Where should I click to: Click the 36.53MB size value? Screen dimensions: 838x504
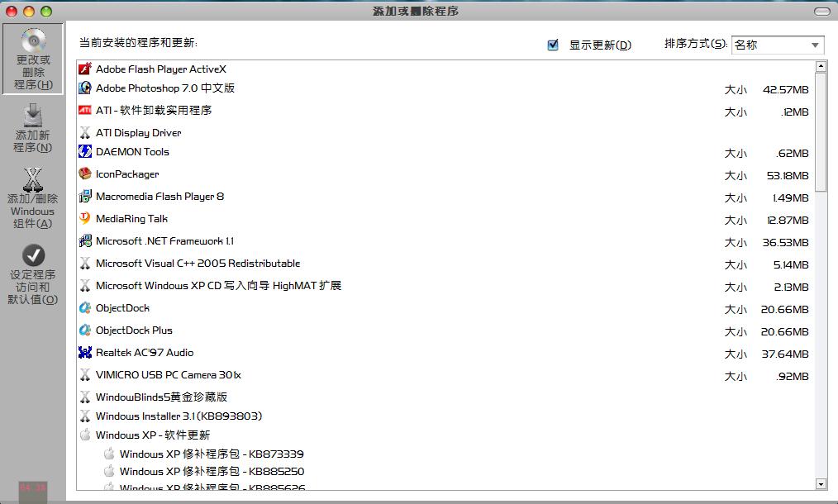click(x=786, y=243)
